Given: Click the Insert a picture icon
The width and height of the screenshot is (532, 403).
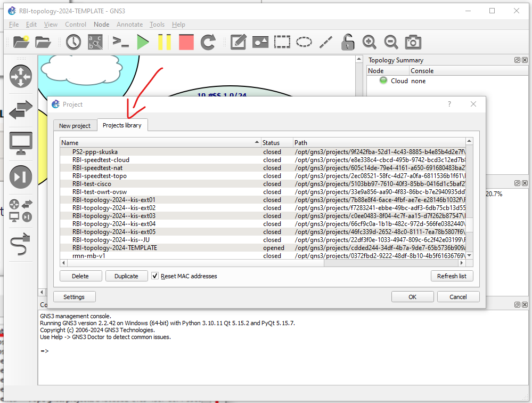Looking at the screenshot, I should pos(260,42).
